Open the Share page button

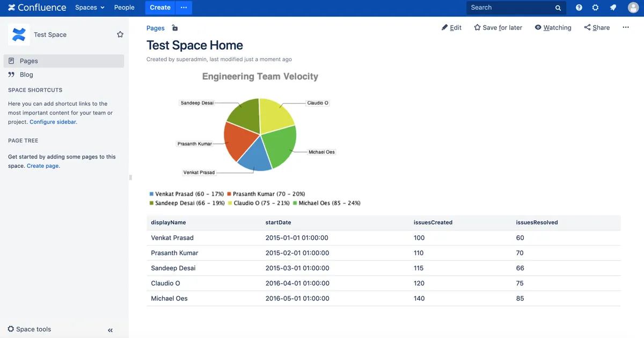coord(597,27)
